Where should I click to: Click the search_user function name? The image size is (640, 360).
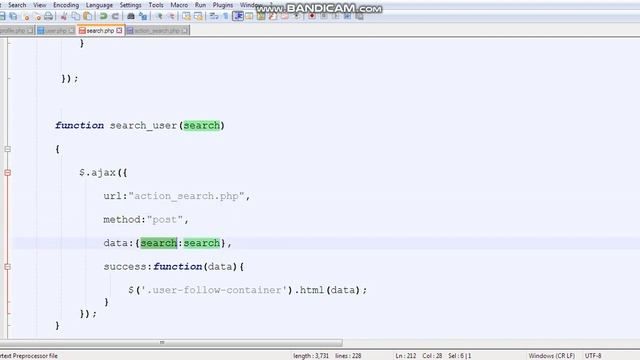tap(143, 125)
